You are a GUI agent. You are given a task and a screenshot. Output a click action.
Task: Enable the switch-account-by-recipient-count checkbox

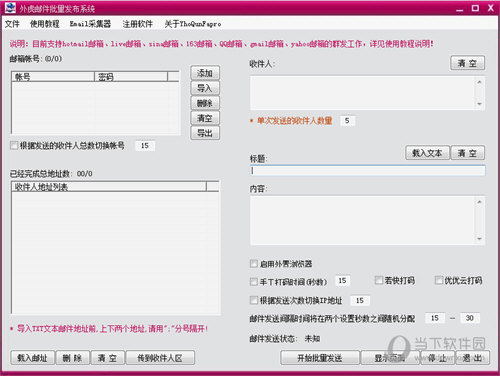coord(14,145)
